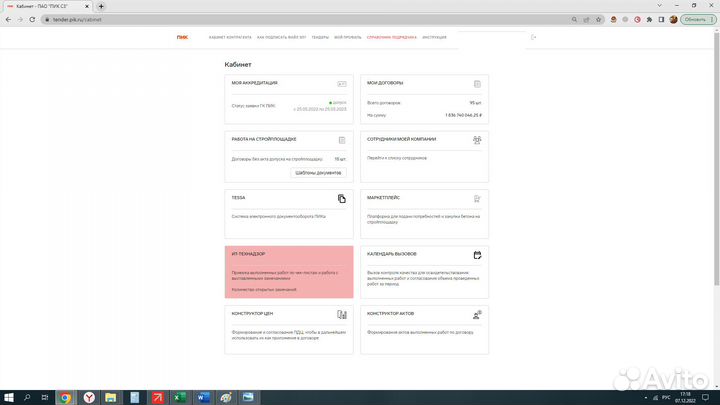720x405 pixels.
Task: Click the logout icon in the header
Action: click(534, 37)
